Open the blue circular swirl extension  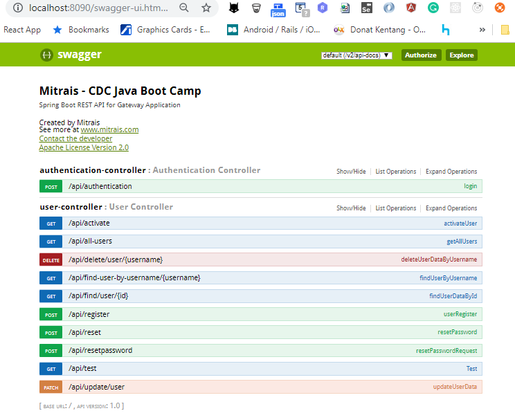pyautogui.click(x=389, y=8)
